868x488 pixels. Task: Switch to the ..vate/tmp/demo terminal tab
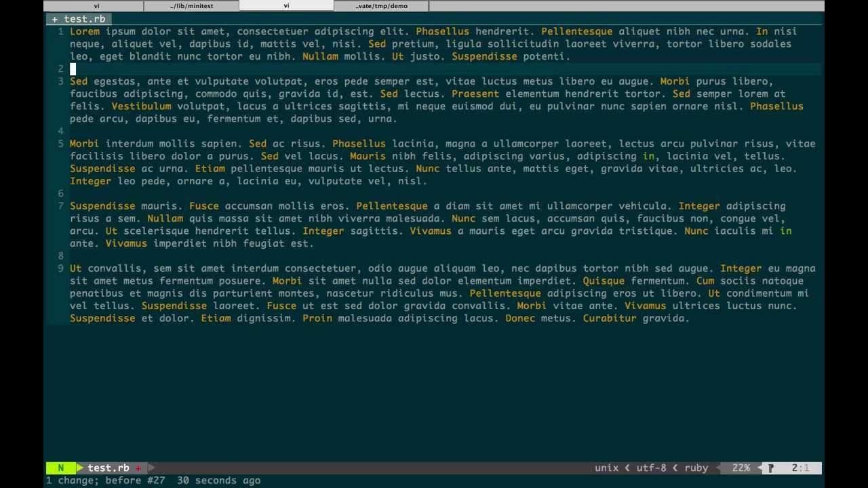pos(381,5)
